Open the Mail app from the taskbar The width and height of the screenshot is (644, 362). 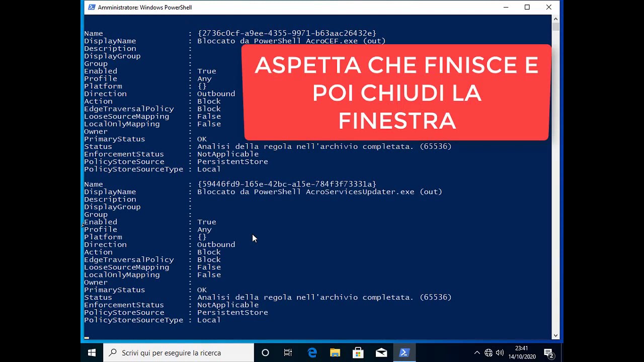coord(381,353)
